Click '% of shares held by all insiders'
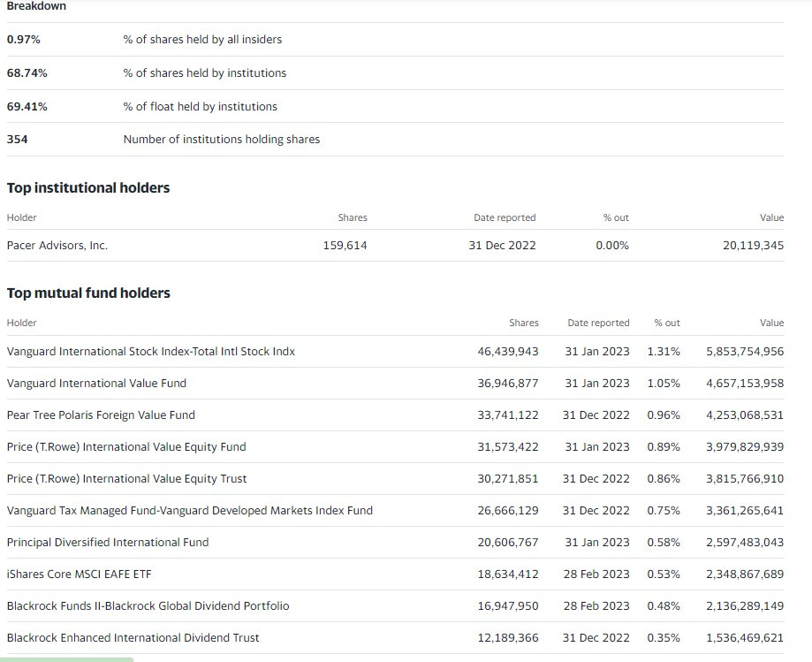812x662 pixels. 202,40
